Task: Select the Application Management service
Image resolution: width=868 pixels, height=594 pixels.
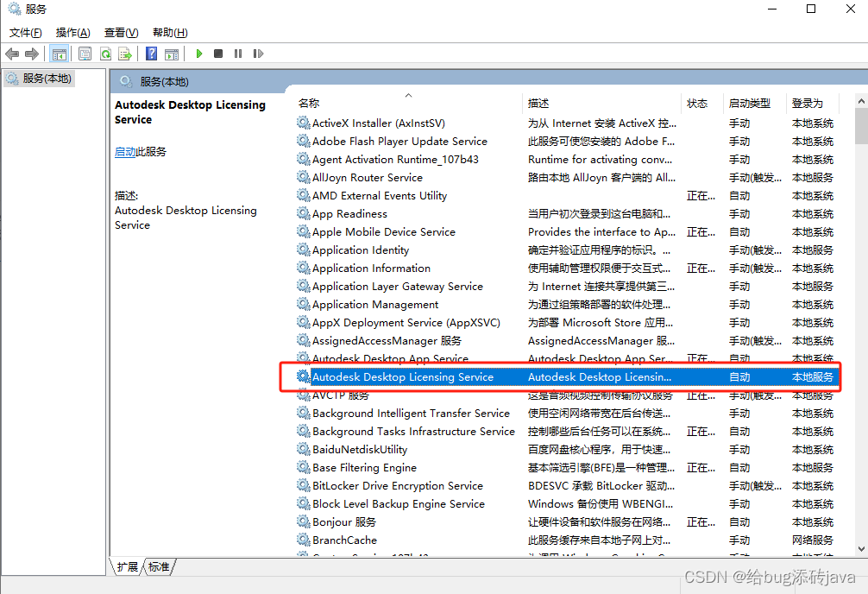Action: tap(568, 304)
